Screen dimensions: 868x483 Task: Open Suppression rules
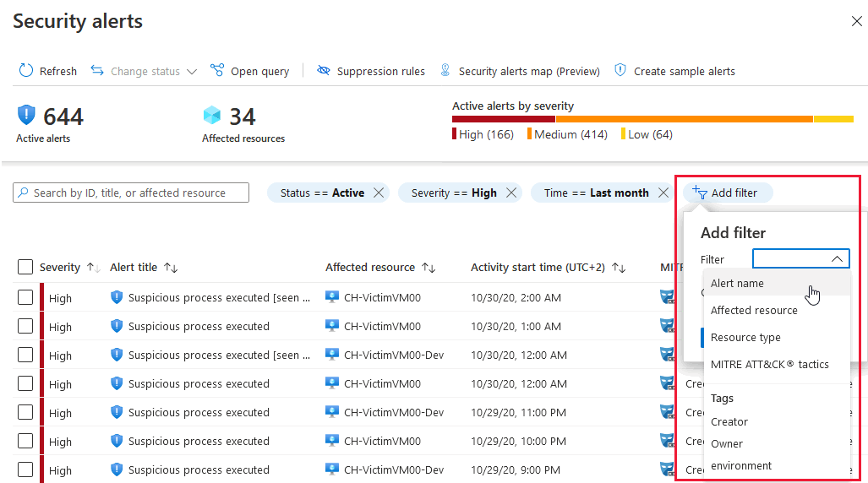(x=371, y=72)
